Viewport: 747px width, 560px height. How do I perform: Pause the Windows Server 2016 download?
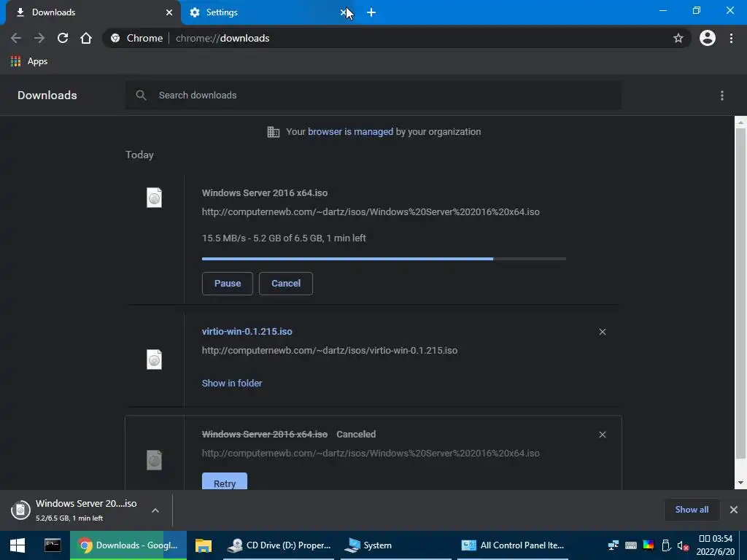pos(228,284)
